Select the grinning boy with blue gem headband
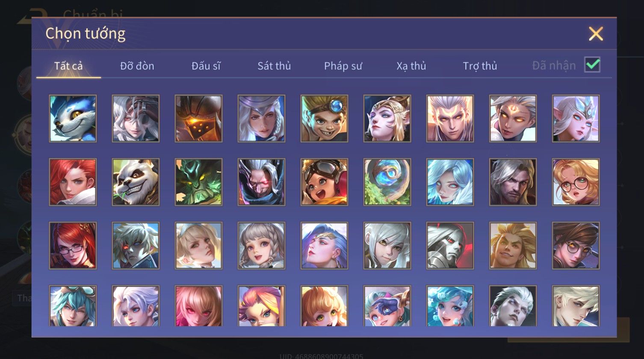The image size is (644, 359). point(324,119)
